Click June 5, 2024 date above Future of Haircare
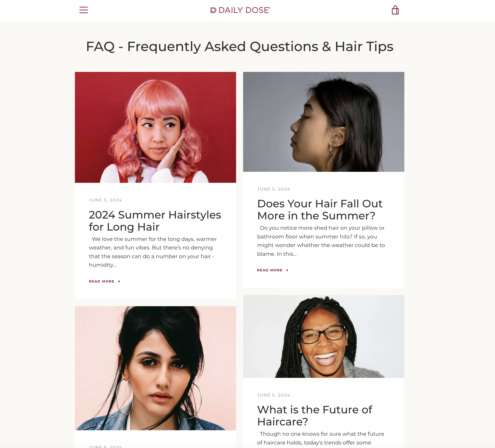This screenshot has height=448, width=495. (x=274, y=395)
